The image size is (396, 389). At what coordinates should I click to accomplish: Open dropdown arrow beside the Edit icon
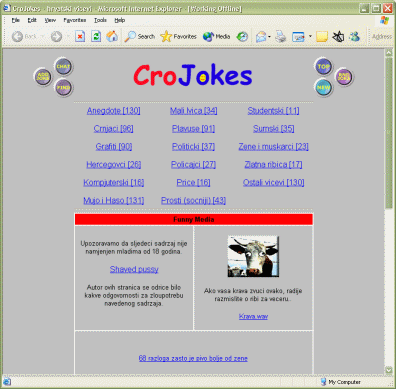pos(310,37)
